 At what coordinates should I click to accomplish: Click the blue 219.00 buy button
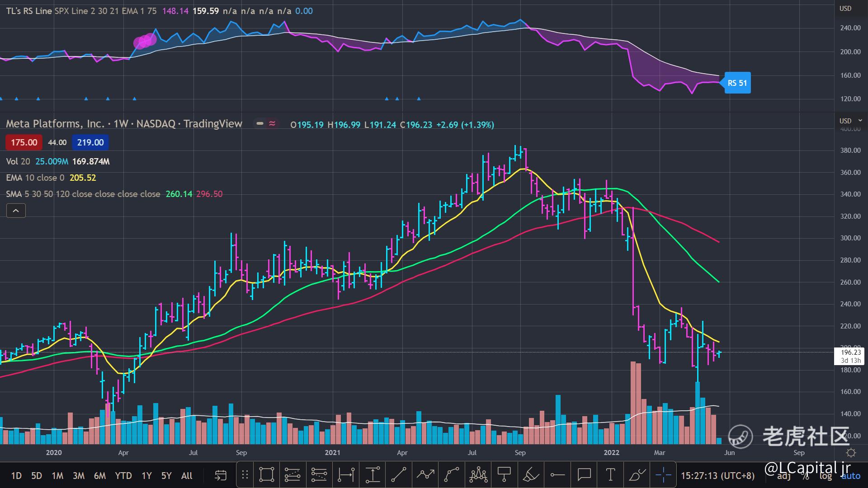pos(90,142)
